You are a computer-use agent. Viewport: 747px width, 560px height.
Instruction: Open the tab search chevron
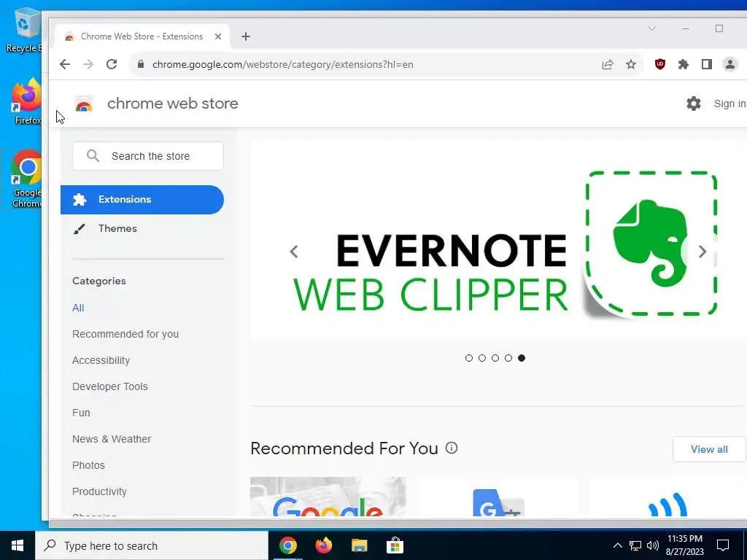point(652,28)
